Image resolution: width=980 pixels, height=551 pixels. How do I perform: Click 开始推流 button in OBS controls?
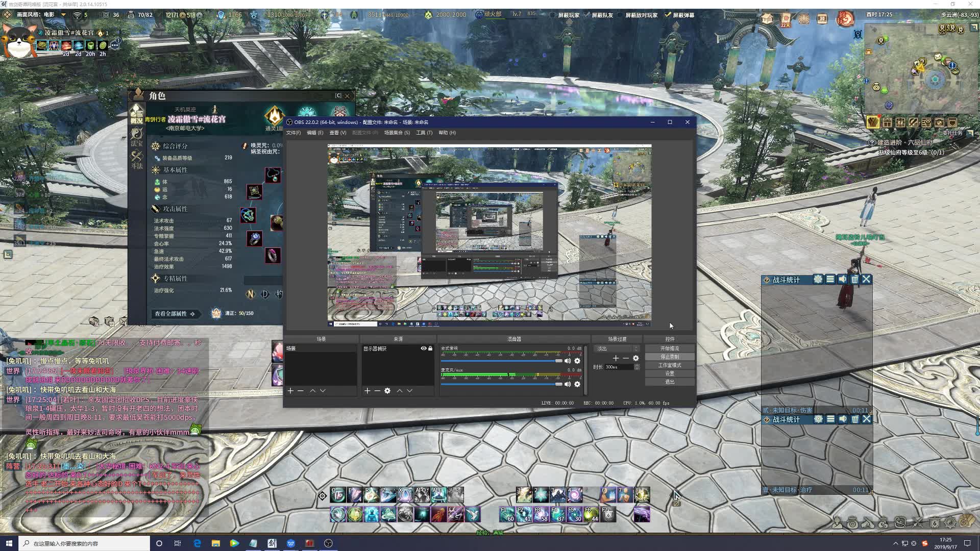pos(670,348)
